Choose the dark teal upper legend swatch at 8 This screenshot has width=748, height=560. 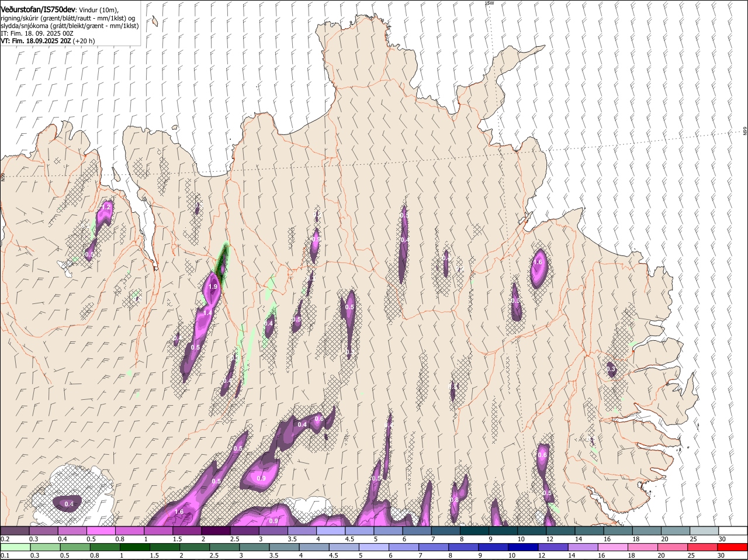click(473, 531)
